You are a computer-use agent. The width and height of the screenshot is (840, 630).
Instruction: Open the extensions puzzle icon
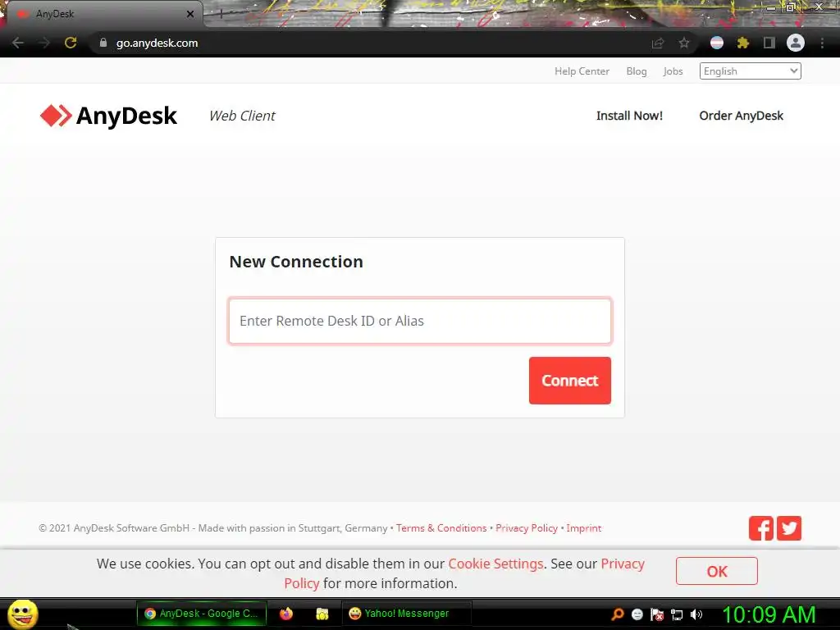coord(743,43)
